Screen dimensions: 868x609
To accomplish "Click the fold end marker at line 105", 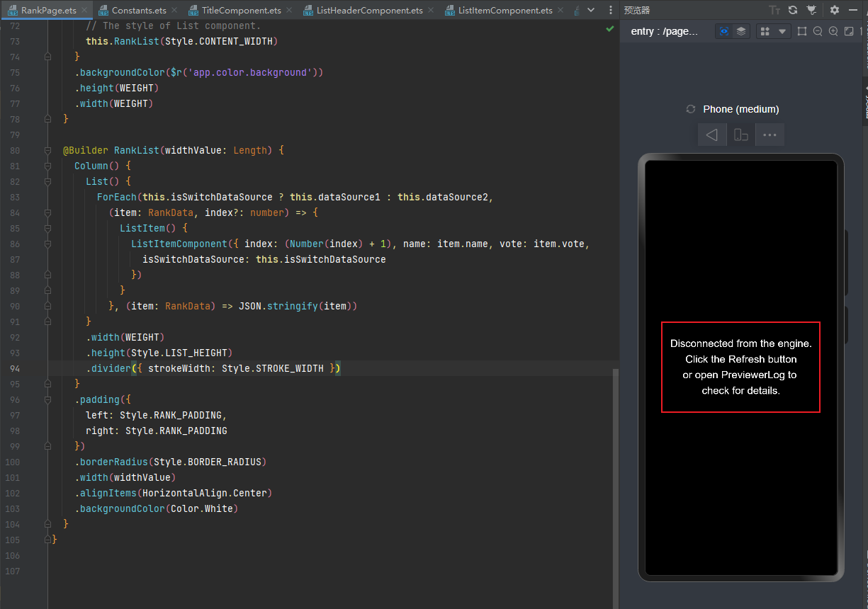I will coord(48,540).
